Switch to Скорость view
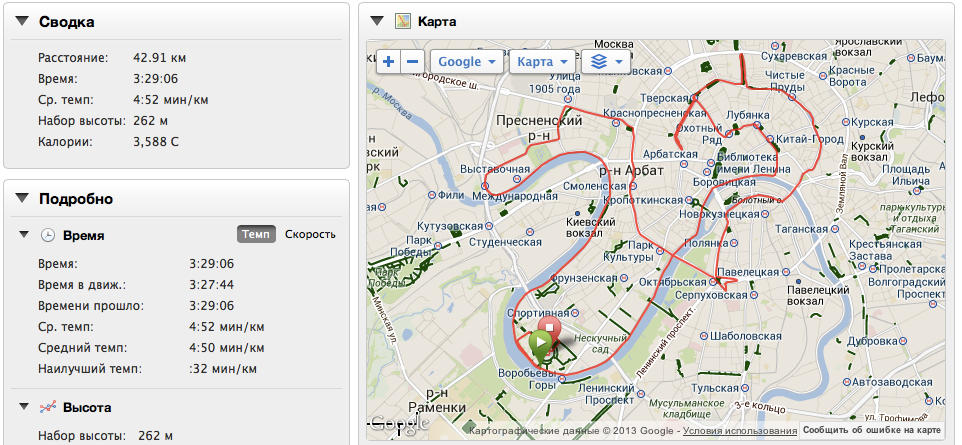962x445 pixels. (310, 234)
